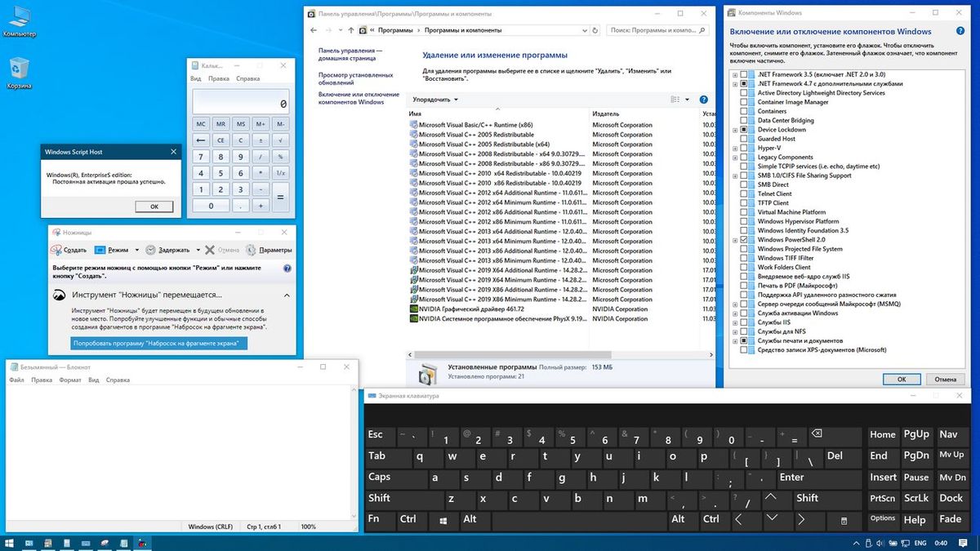Click backspace key on on-screen keyboard
980x551 pixels.
[x=817, y=434]
